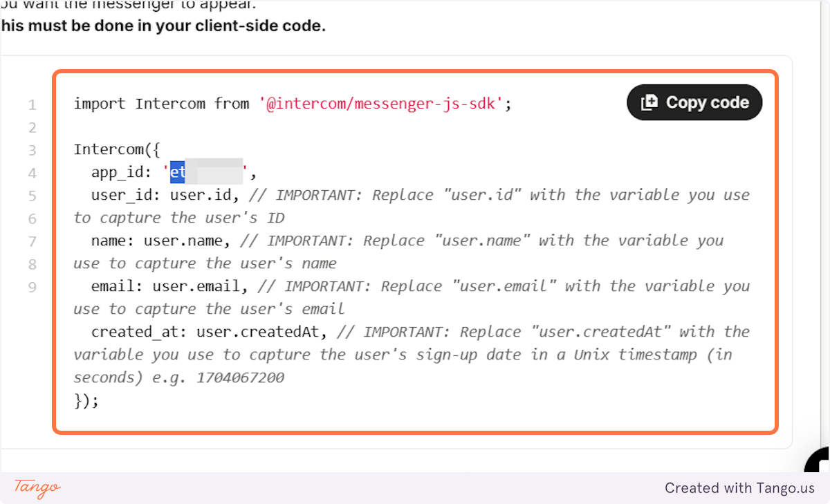
Task: Click the example timestamp 1704067200
Action: (x=241, y=377)
